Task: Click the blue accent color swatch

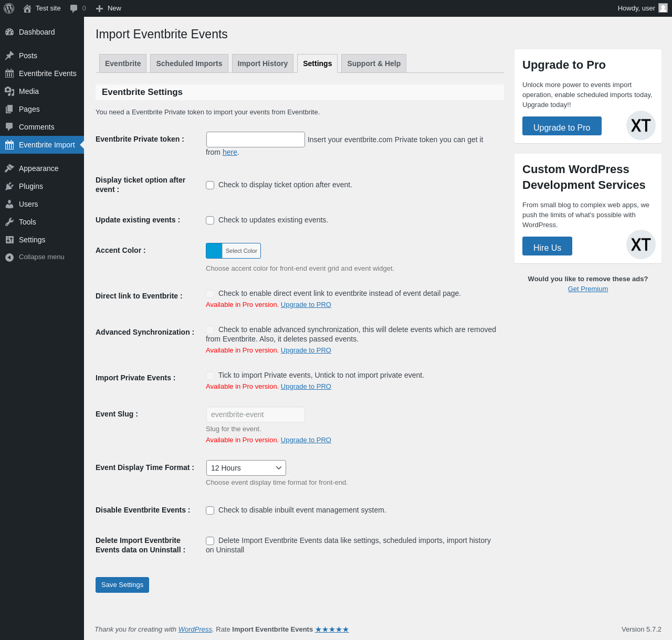Action: coord(214,251)
